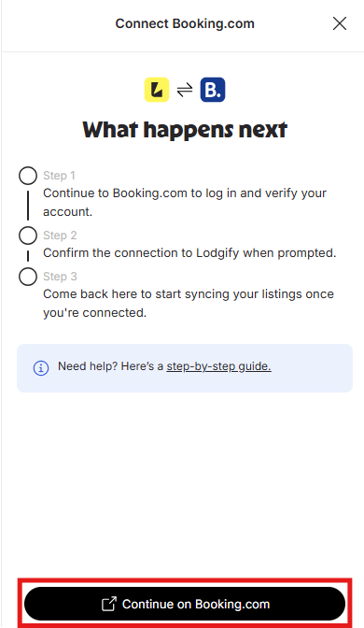Open the step-by-step guide link

(218, 366)
